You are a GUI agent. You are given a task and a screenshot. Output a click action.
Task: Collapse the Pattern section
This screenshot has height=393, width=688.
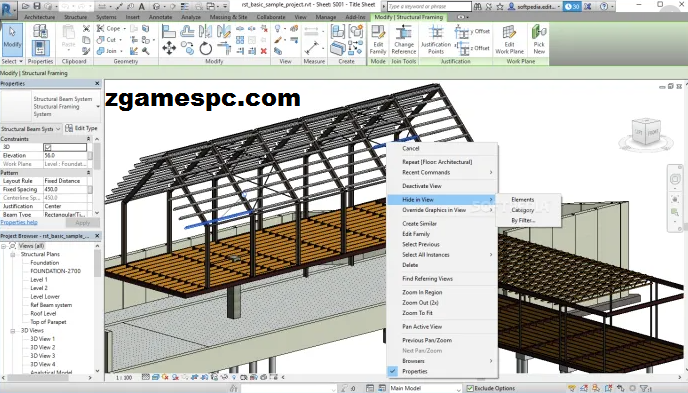point(89,173)
